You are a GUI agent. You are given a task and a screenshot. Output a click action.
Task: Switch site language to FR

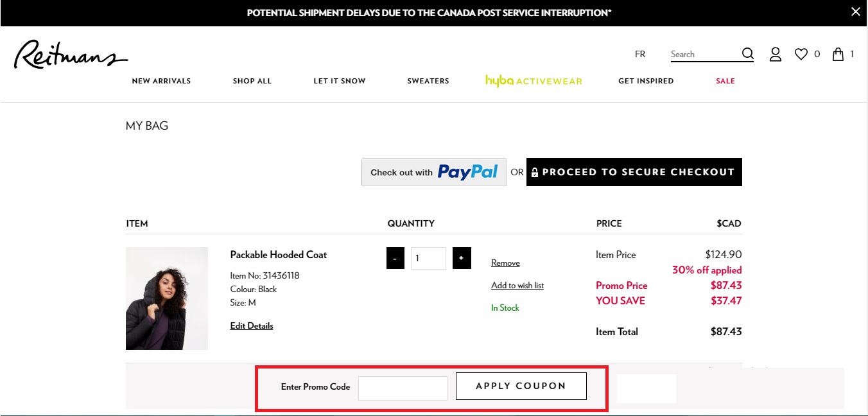pyautogui.click(x=640, y=55)
